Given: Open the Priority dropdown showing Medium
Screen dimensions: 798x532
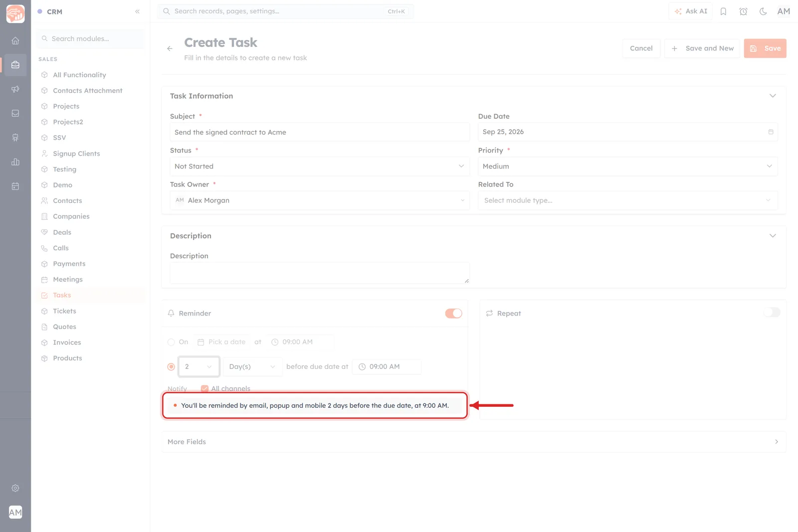Looking at the screenshot, I should pyautogui.click(x=627, y=167).
